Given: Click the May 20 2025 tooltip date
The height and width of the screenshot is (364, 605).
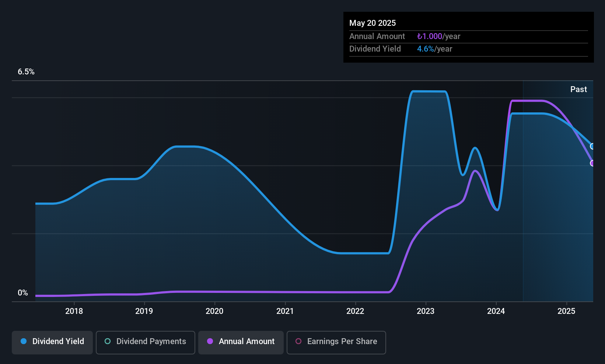Looking at the screenshot, I should pos(373,23).
